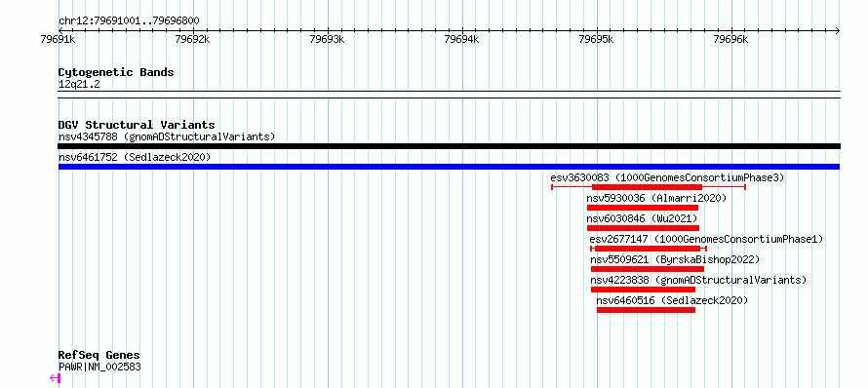Viewport: 868px width, 388px height.
Task: Click the red nsv5930036 variant bar
Action: click(x=643, y=208)
